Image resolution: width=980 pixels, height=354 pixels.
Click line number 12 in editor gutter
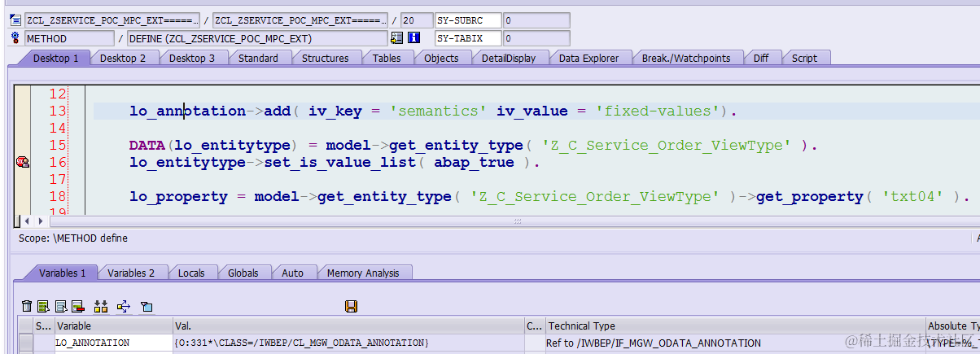[x=58, y=94]
